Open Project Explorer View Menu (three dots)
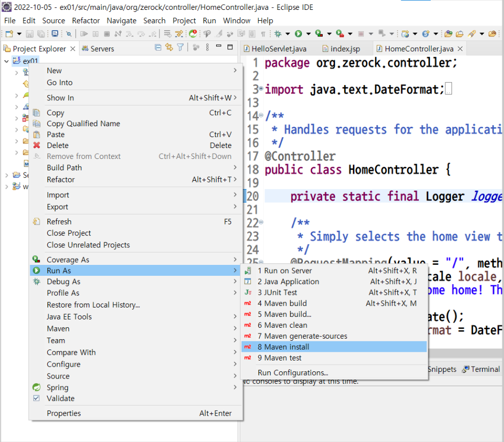504x442 pixels. [207, 48]
